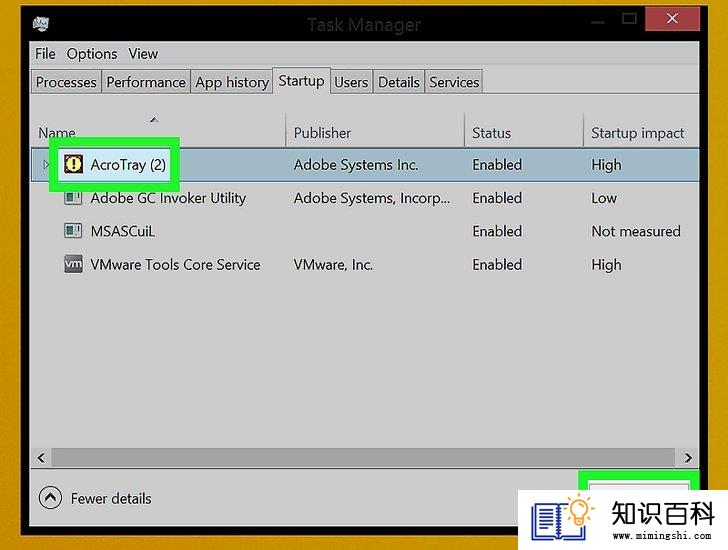The width and height of the screenshot is (728, 550).
Task: Click the horizontal scrollbar left arrow
Action: coord(41,458)
